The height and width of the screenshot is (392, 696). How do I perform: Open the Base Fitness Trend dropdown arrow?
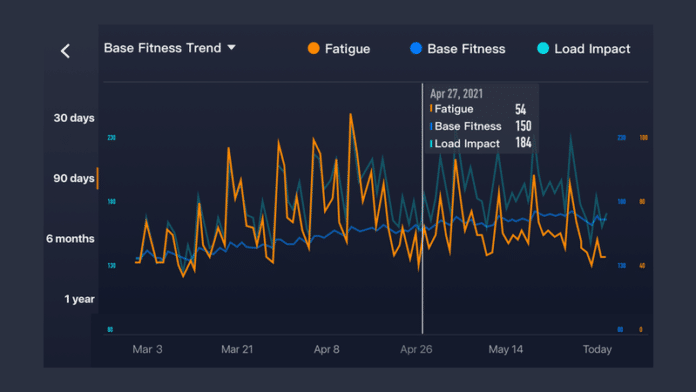231,47
